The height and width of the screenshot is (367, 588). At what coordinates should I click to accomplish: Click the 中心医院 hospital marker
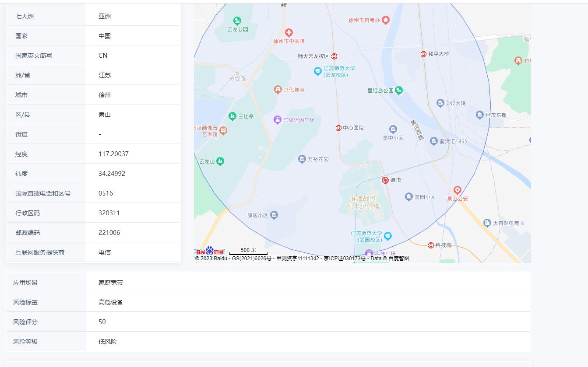coord(338,128)
